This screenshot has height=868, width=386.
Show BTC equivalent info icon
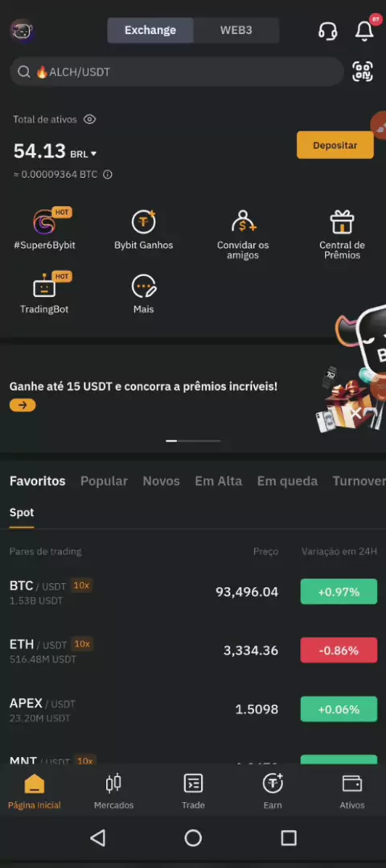coord(108,175)
